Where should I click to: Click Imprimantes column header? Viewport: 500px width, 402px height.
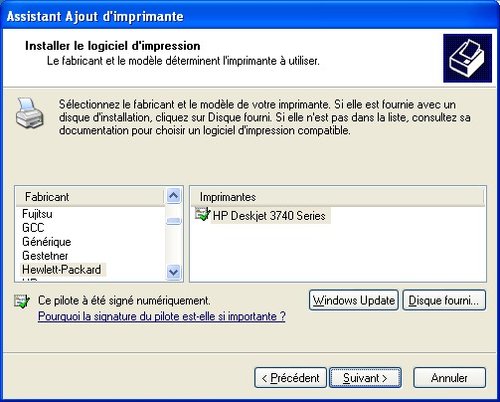pyautogui.click(x=338, y=197)
